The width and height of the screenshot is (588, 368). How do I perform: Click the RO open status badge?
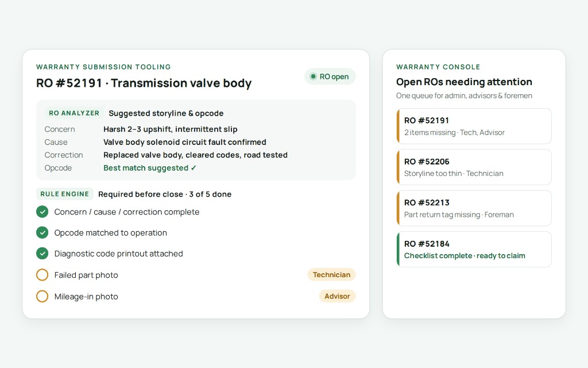330,76
